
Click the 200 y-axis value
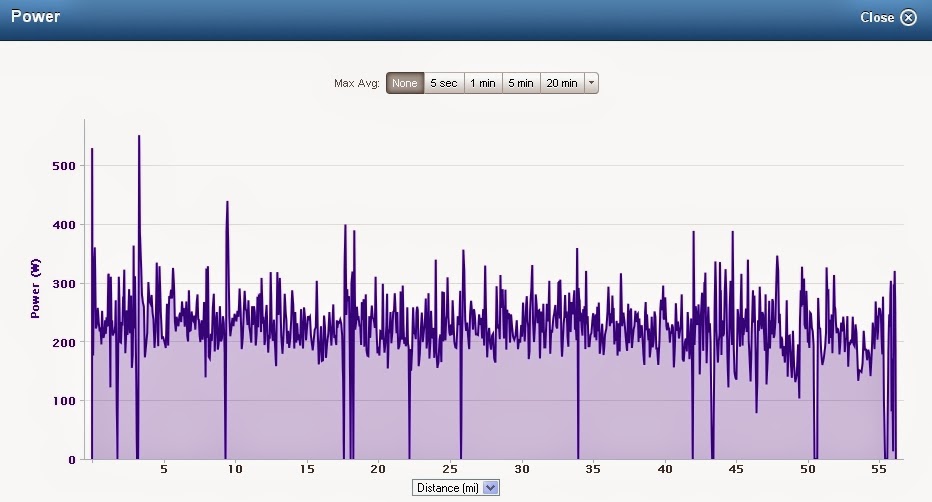(64, 343)
